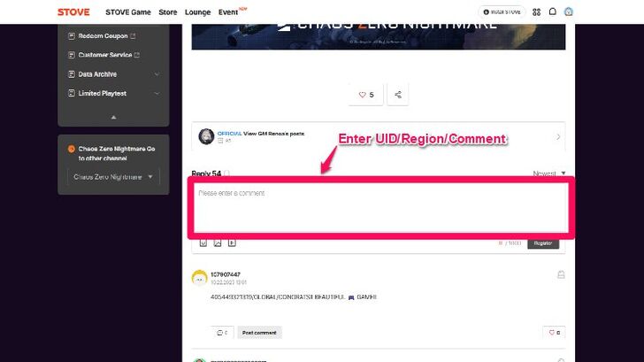The image size is (644, 362).
Task: Open the apps grid icon in header
Action: click(x=536, y=12)
